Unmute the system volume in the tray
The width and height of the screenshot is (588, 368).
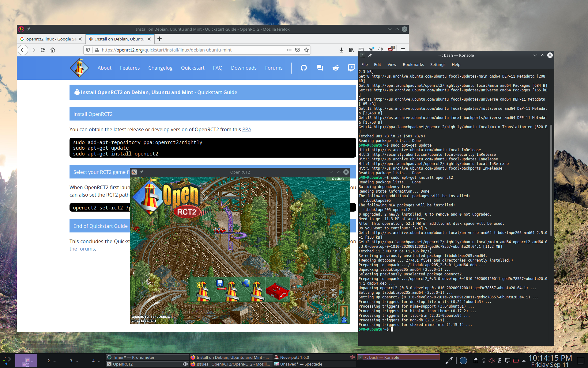click(492, 361)
